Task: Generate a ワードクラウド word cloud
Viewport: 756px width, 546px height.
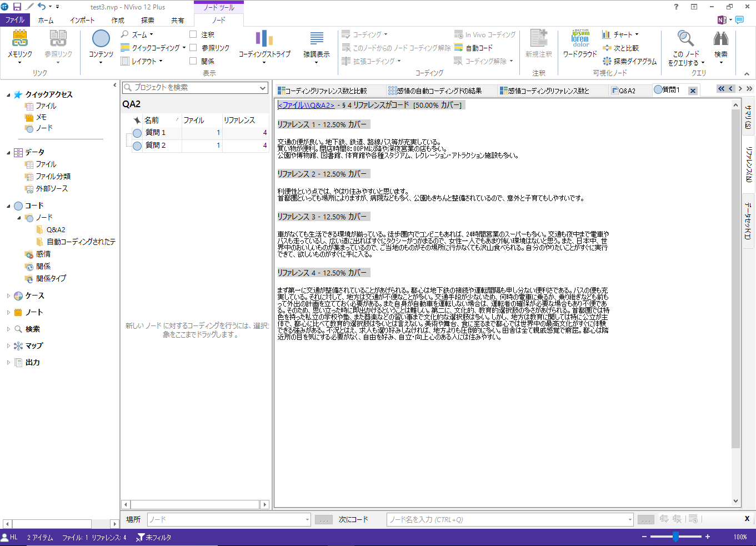Action: point(580,39)
